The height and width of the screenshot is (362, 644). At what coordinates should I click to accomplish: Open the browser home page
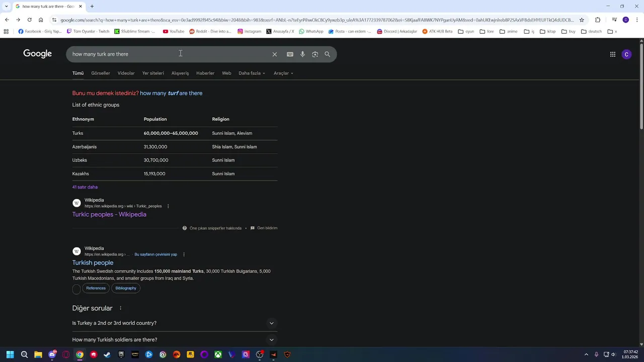(41, 20)
